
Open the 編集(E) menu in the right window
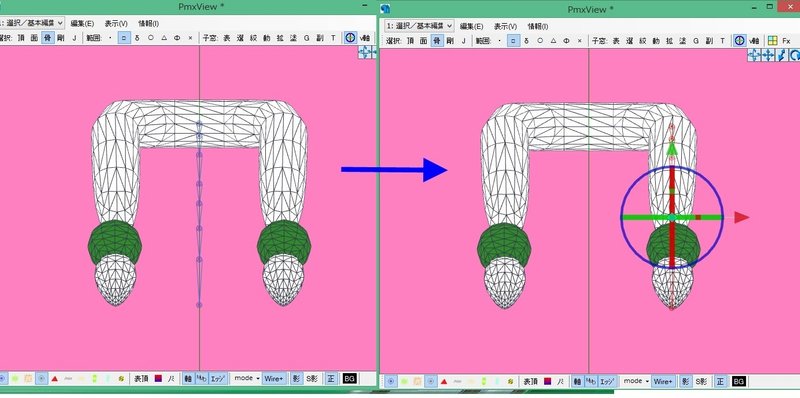pyautogui.click(x=471, y=27)
